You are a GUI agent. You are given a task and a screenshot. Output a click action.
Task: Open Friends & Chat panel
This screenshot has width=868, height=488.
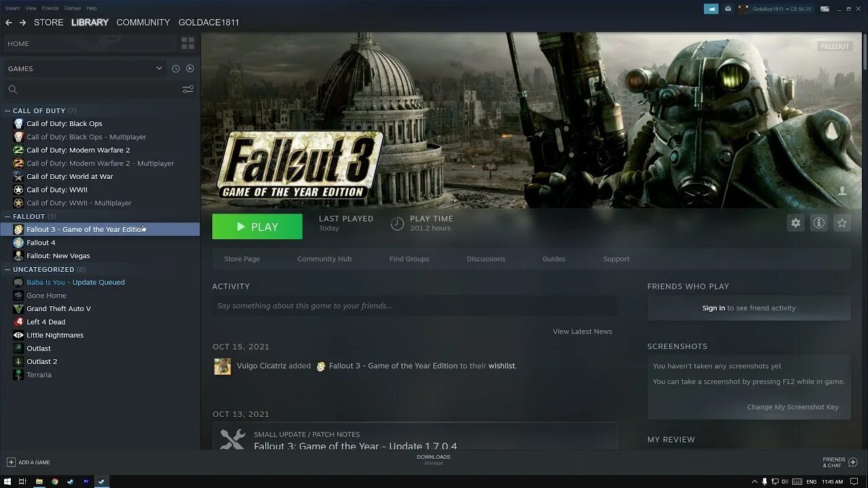click(840, 462)
